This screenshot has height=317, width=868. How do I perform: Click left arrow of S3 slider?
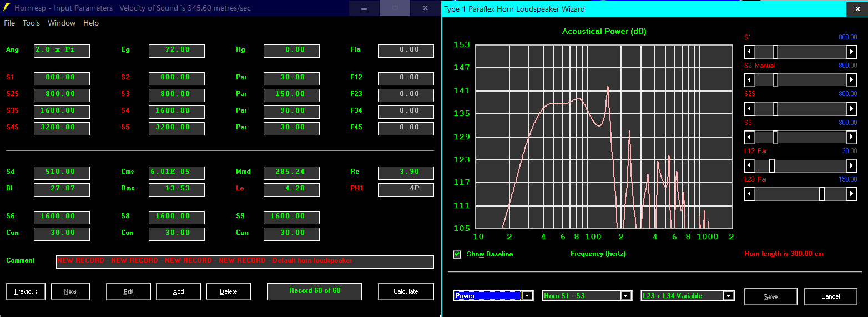(x=750, y=137)
